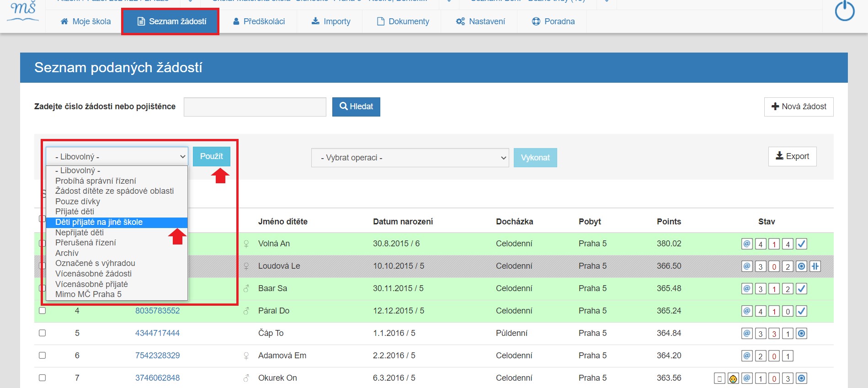Tick the checkbox for row 6 Adamová Em
The width and height of the screenshot is (868, 388).
tap(43, 356)
